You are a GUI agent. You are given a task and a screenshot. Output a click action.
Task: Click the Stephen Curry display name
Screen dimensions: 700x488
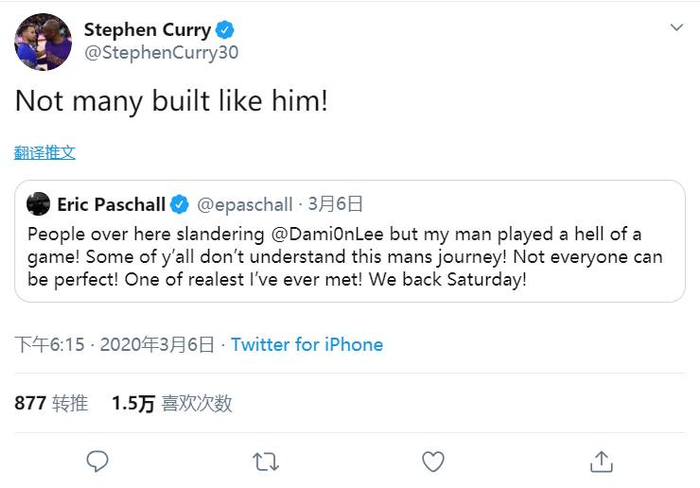(x=147, y=30)
